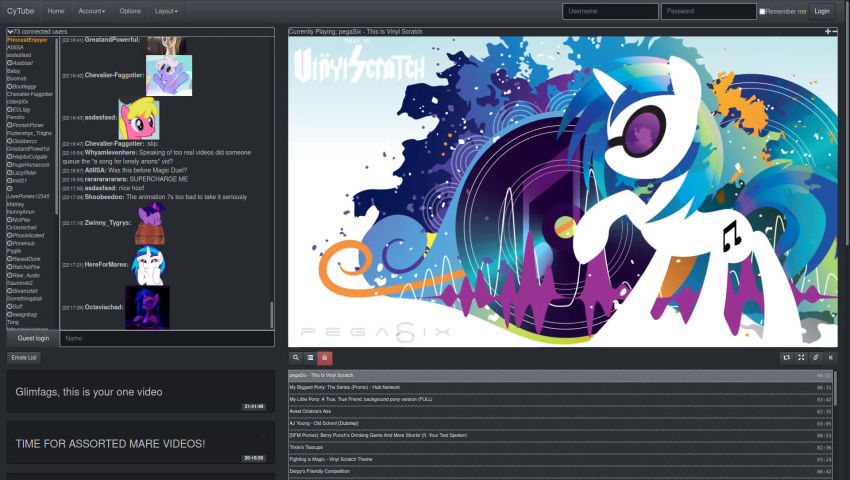Click the clock icon next to RatchetFire
Viewport: 850px width, 480px height.
pos(9,267)
